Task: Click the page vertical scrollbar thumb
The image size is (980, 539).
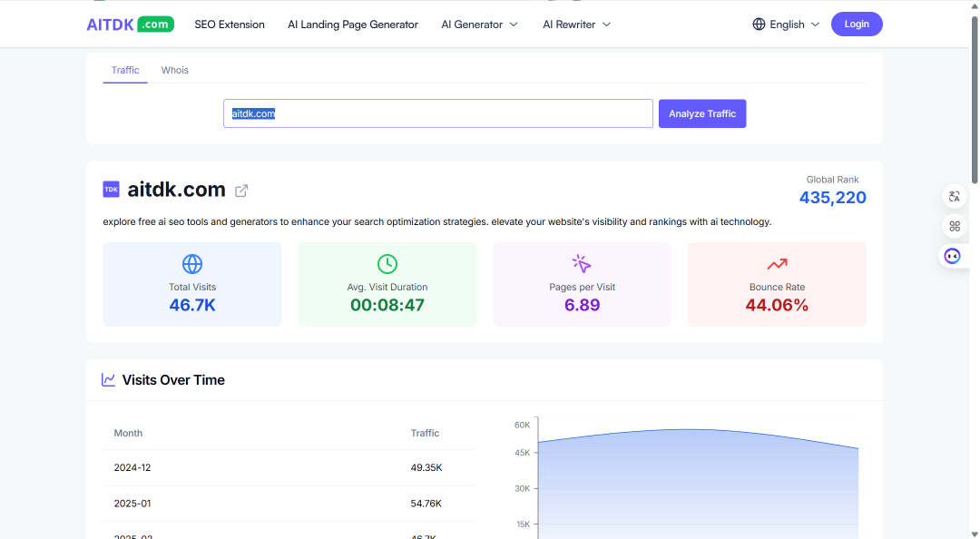Action: tap(975, 100)
